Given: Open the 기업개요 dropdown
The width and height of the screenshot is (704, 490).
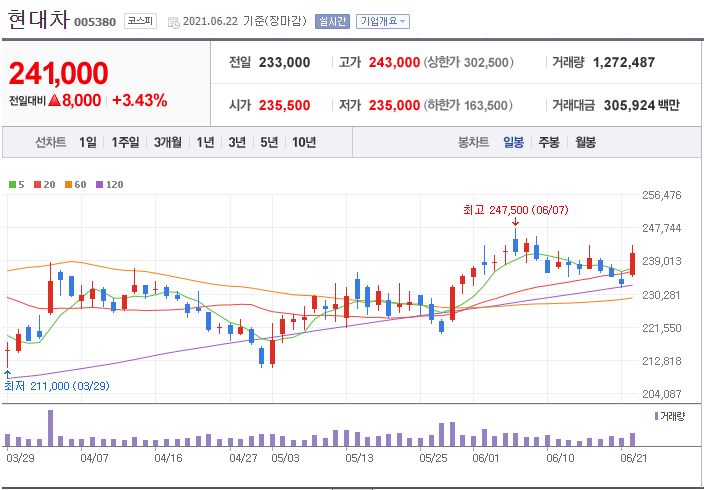Looking at the screenshot, I should pos(383,21).
